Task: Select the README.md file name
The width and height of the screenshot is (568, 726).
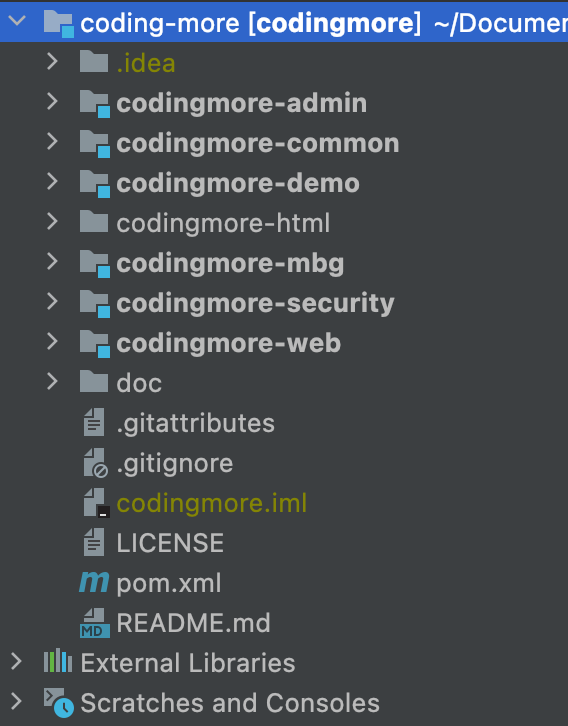Action: click(x=193, y=623)
